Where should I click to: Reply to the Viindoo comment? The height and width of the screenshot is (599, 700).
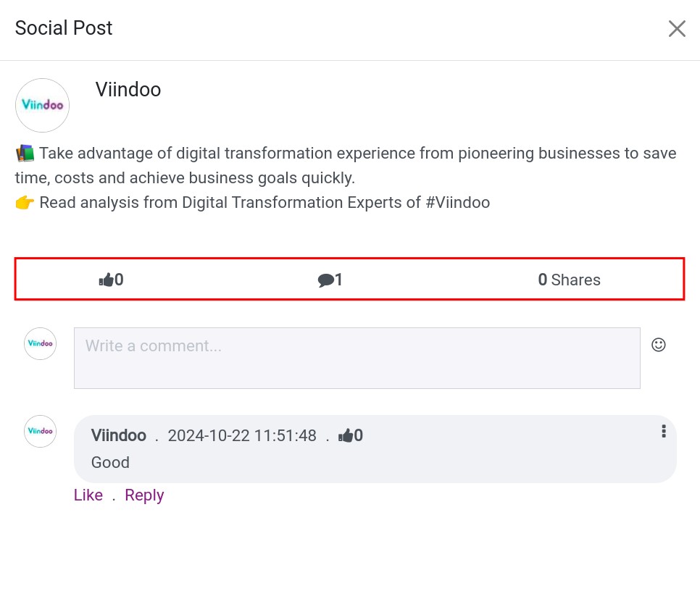coord(144,495)
